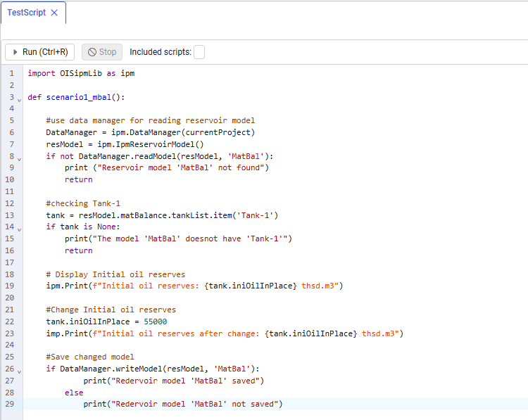The width and height of the screenshot is (528, 420).
Task: Click comment '# Display Initial oil reserves'
Action: point(116,274)
